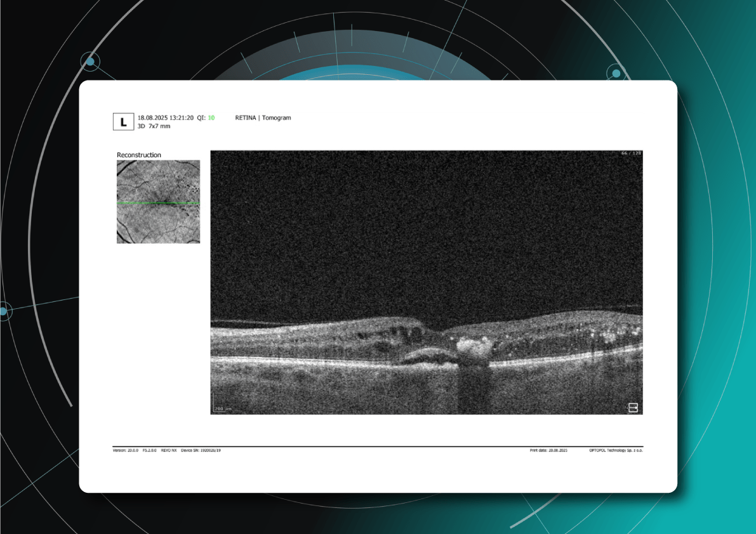756x534 pixels.
Task: Click the green QI score value 10
Action: pyautogui.click(x=211, y=117)
